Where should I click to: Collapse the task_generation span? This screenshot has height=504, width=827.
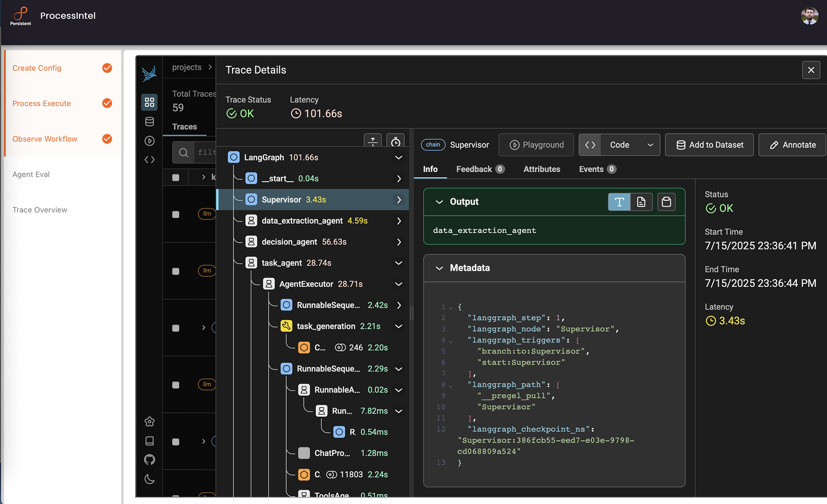tap(398, 326)
